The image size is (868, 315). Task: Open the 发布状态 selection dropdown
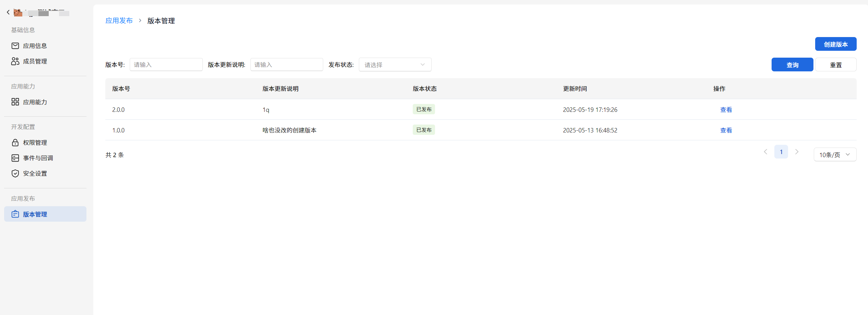pos(395,65)
